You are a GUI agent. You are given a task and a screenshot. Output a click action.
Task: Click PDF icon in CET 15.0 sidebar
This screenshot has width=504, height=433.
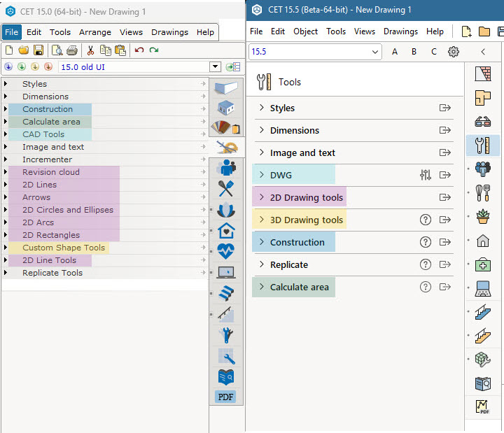(225, 397)
